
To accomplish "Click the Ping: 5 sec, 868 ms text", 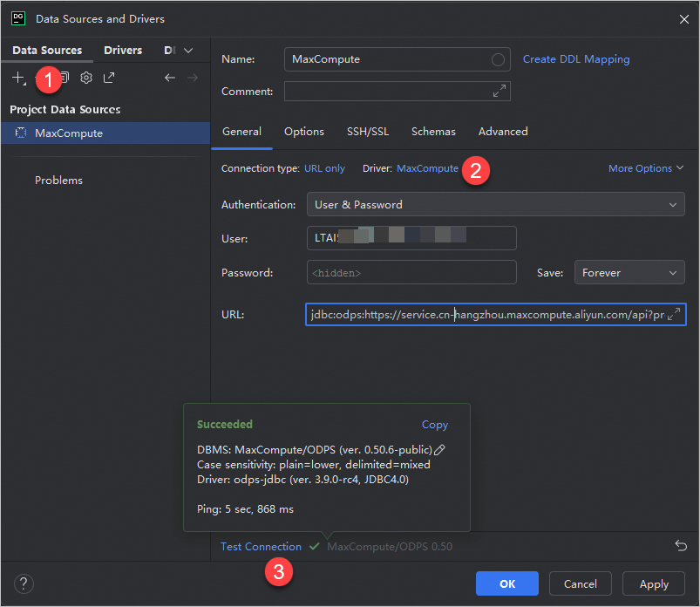I will coord(245,509).
